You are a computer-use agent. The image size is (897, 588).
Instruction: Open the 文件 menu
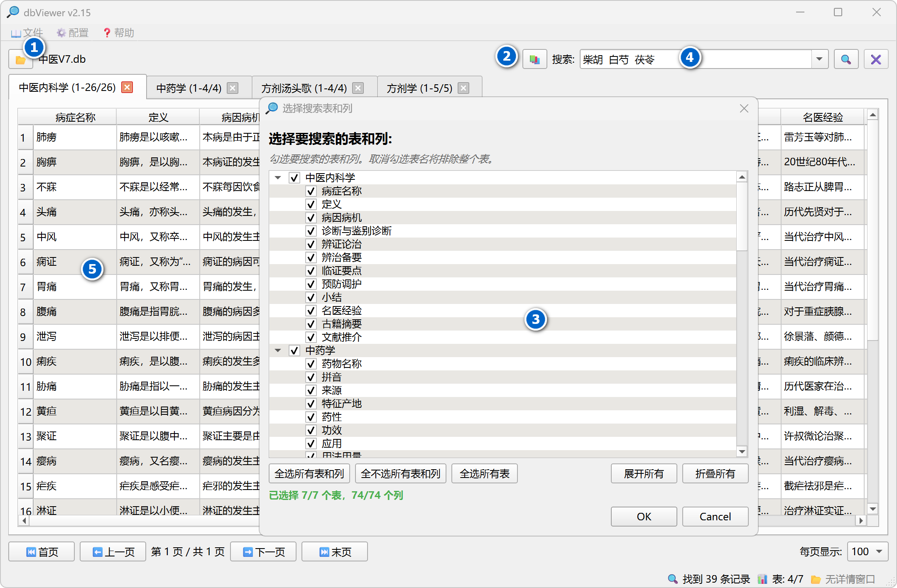pos(27,32)
